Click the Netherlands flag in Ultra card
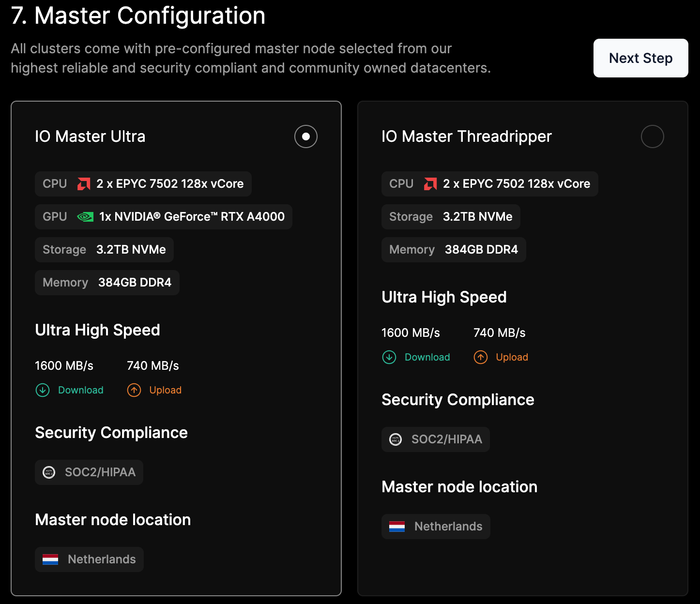 pyautogui.click(x=50, y=559)
